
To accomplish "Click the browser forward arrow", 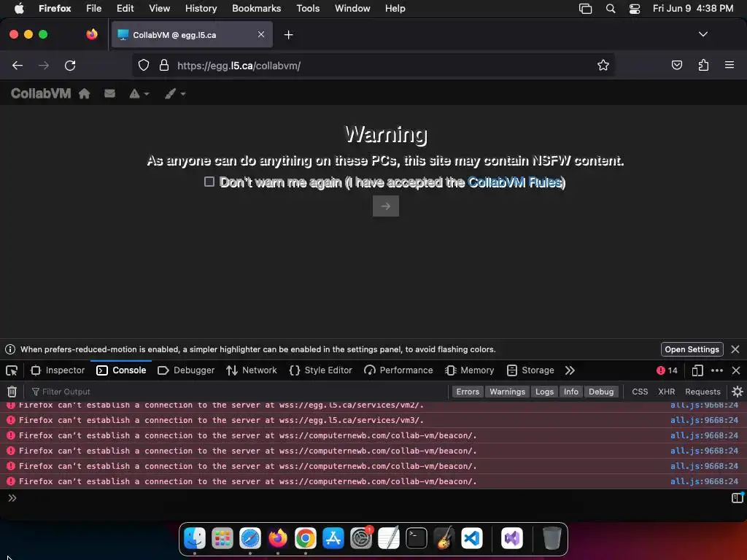I will tap(44, 66).
